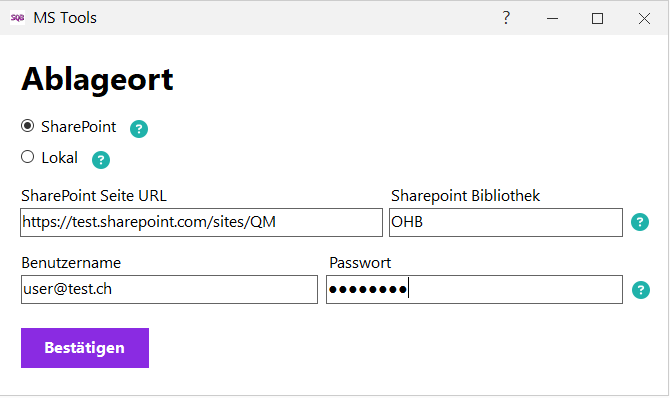The height and width of the screenshot is (398, 670).
Task: Click the MS Tools window title text
Action: click(x=65, y=18)
